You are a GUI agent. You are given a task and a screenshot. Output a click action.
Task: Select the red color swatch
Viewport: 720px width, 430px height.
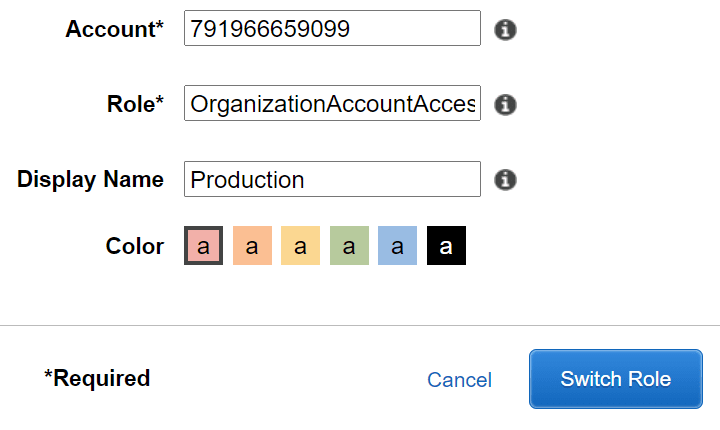(203, 246)
